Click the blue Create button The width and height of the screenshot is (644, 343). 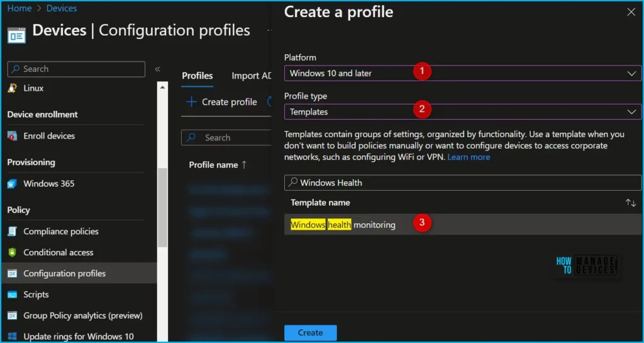point(311,333)
